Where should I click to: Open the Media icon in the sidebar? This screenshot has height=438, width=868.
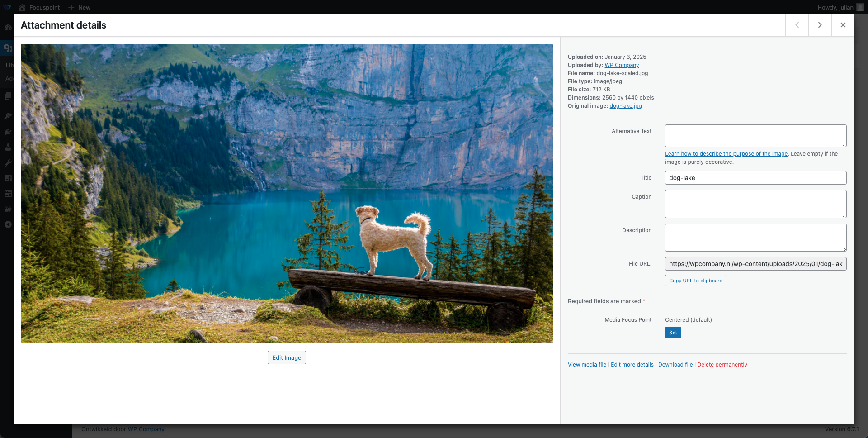tap(8, 48)
